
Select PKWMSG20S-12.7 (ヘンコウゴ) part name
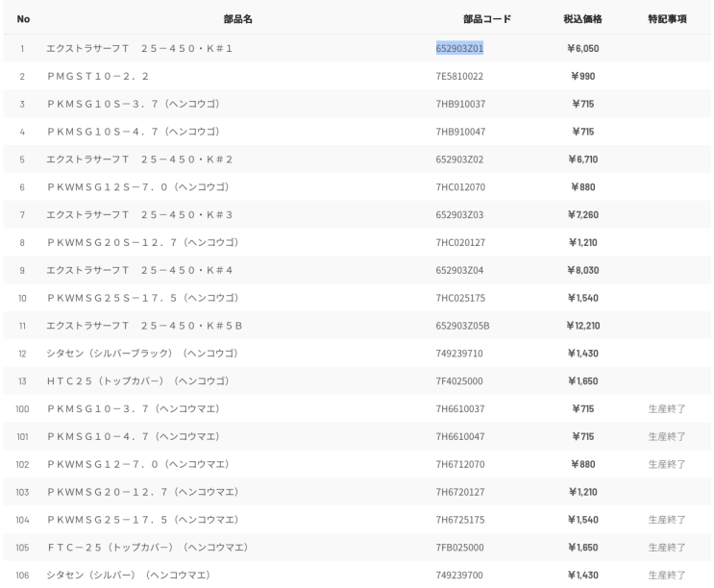[143, 242]
